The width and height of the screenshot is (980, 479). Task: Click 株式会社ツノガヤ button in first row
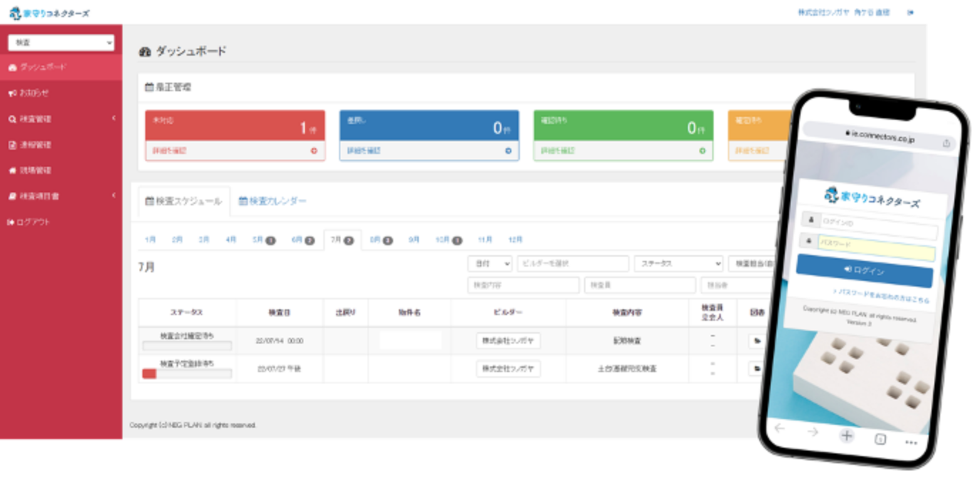point(508,341)
